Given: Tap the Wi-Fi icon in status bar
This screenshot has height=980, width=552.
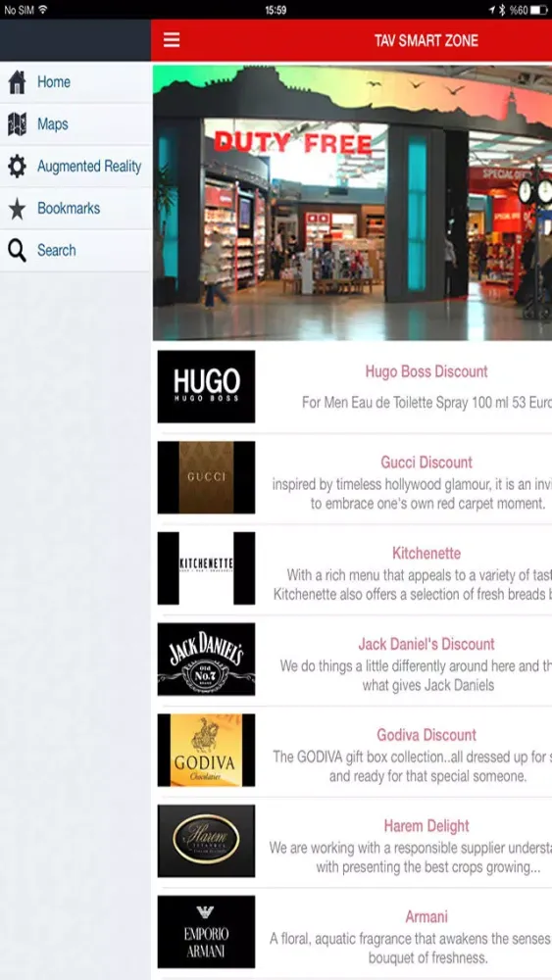Looking at the screenshot, I should coord(42,10).
